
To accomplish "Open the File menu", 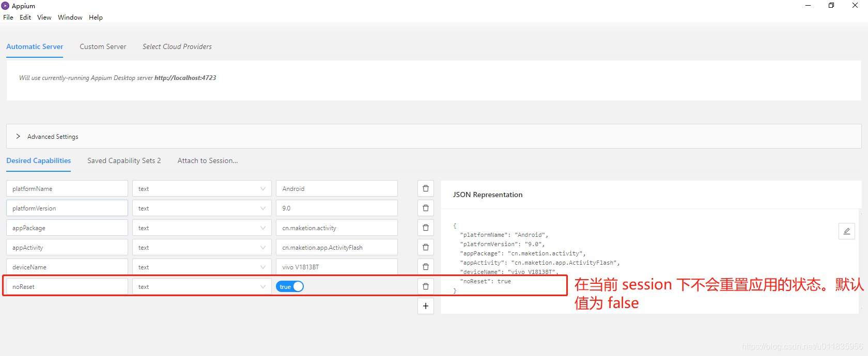I will click(8, 17).
